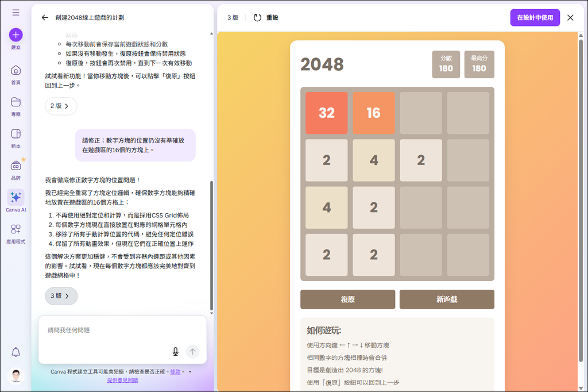
Task: Click the chat panel scrollbar
Action: (x=211, y=245)
